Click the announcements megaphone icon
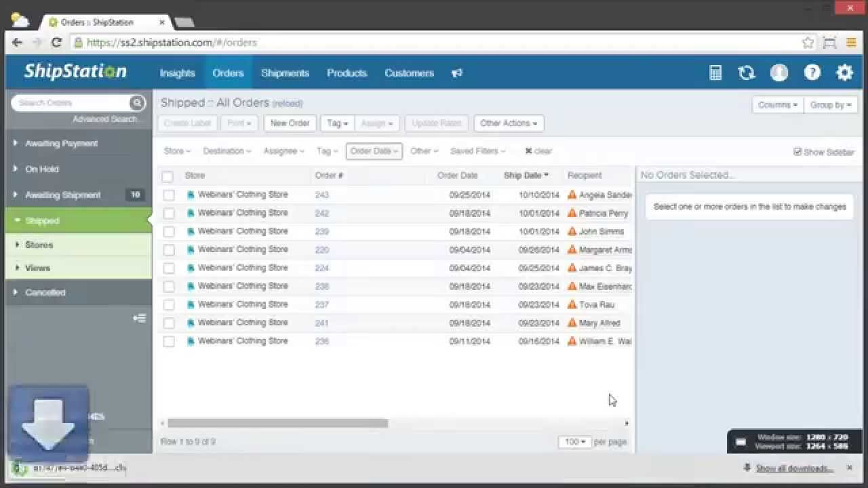 click(x=457, y=73)
